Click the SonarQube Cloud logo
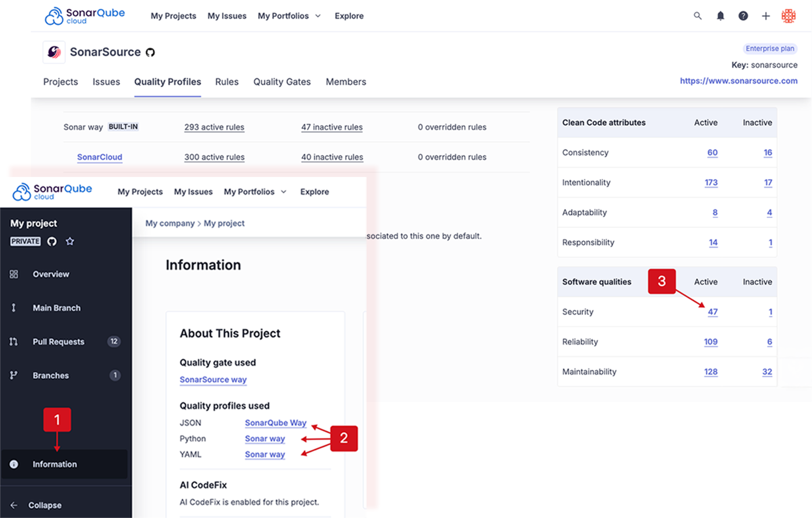 pyautogui.click(x=85, y=16)
